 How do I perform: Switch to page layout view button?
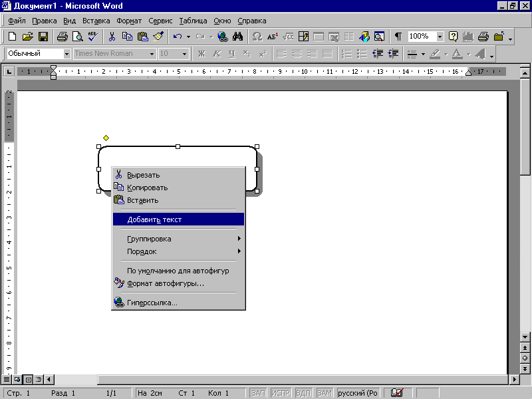tap(29, 379)
